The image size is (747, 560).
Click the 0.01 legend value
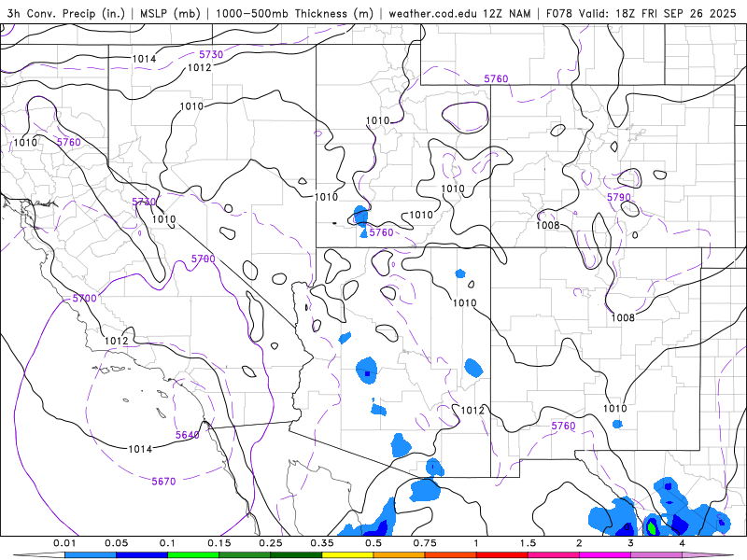click(x=64, y=543)
